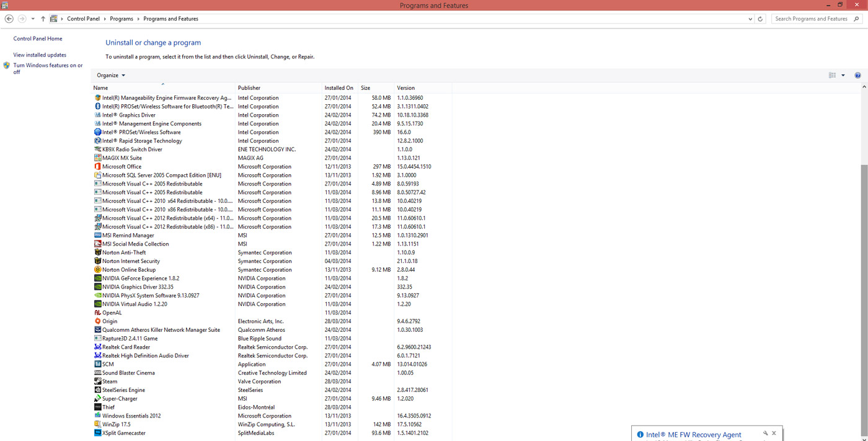Screen dimensions: 868x441
Task: Click the change view icon
Action: (x=832, y=75)
